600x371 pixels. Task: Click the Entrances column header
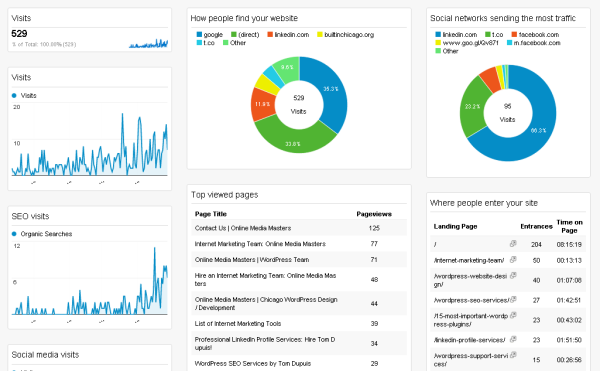pos(536,226)
